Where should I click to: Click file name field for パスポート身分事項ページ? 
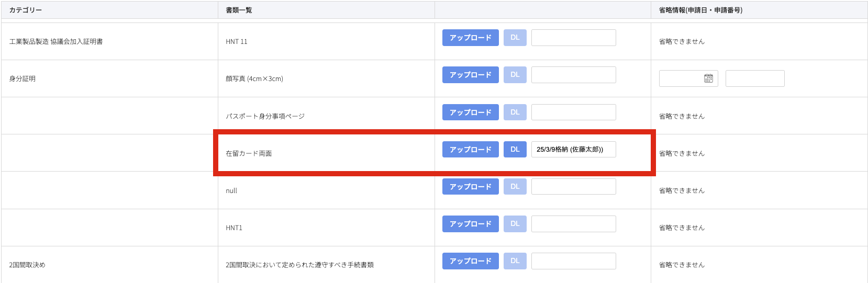click(x=573, y=112)
